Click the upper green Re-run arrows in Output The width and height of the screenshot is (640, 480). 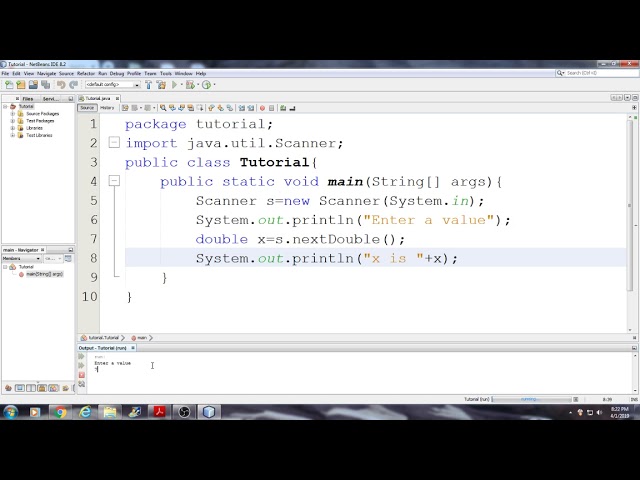click(81, 356)
